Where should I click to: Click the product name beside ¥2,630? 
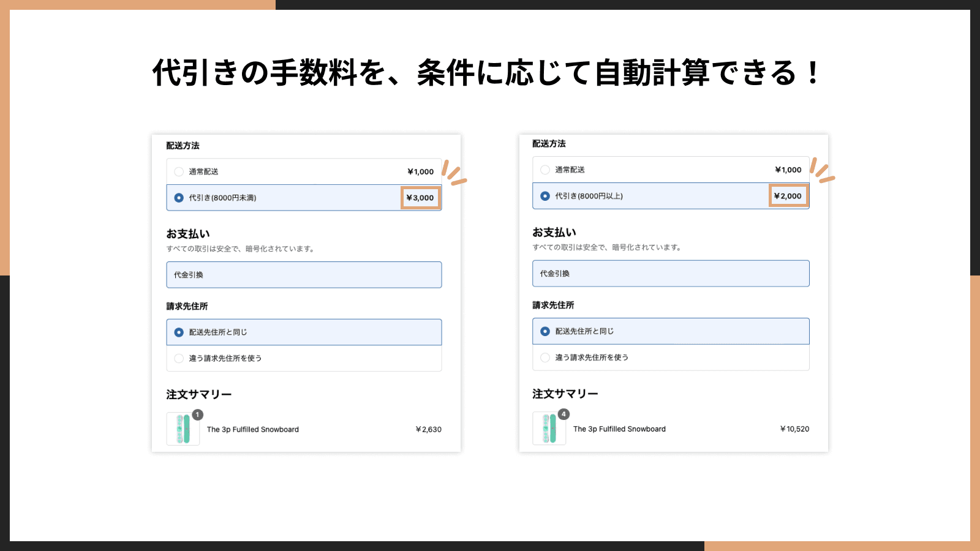point(252,429)
